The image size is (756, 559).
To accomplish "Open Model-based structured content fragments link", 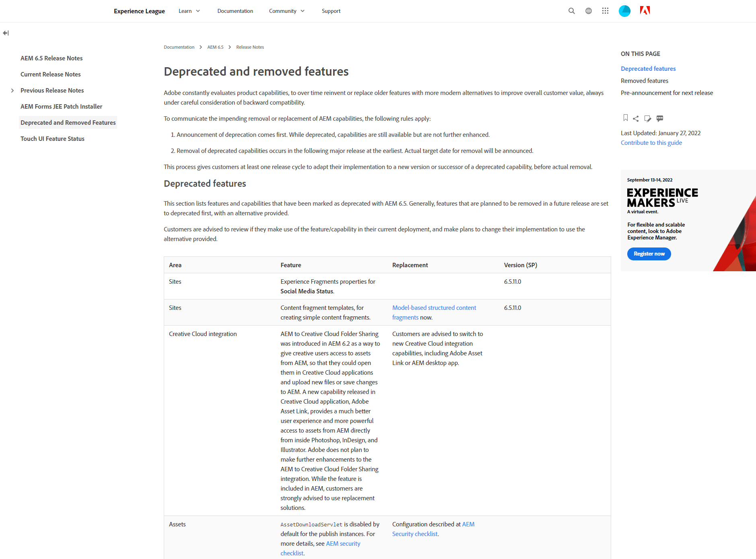I will click(x=434, y=313).
